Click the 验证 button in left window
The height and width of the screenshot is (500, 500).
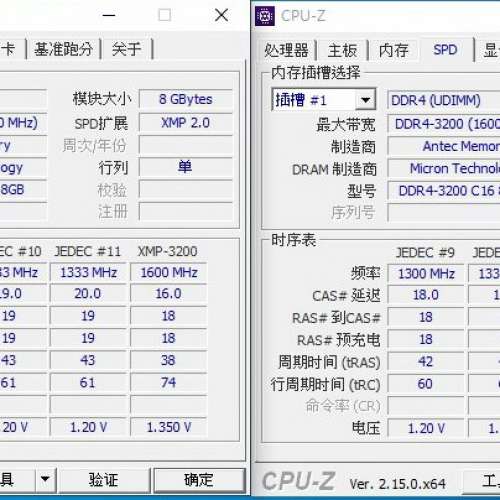[104, 480]
